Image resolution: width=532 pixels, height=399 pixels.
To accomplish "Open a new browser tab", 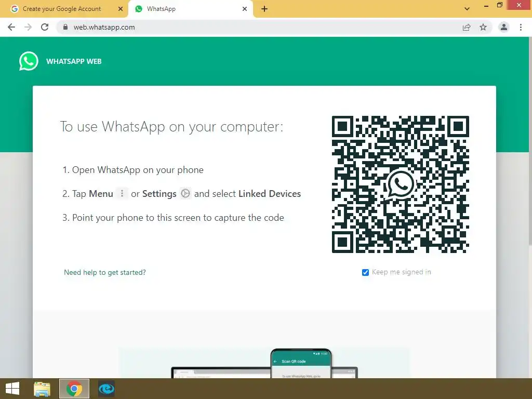I will (x=264, y=9).
